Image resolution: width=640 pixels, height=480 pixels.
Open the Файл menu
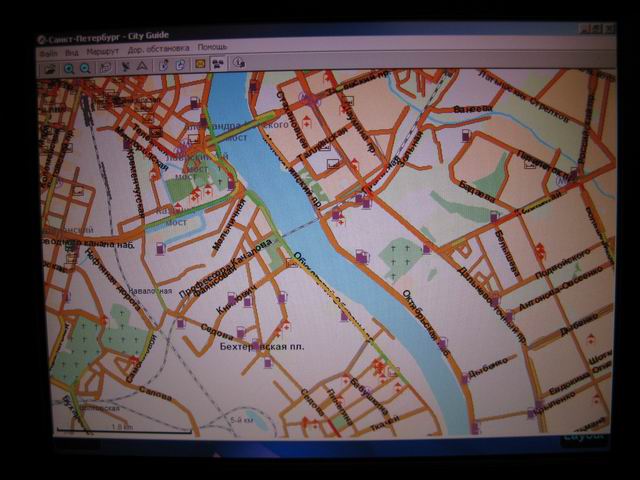click(x=48, y=51)
